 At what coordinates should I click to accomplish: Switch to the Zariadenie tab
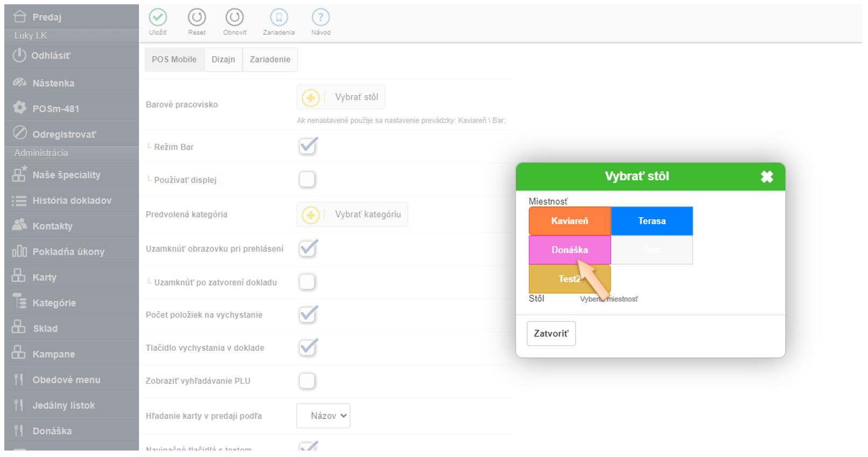coord(270,60)
